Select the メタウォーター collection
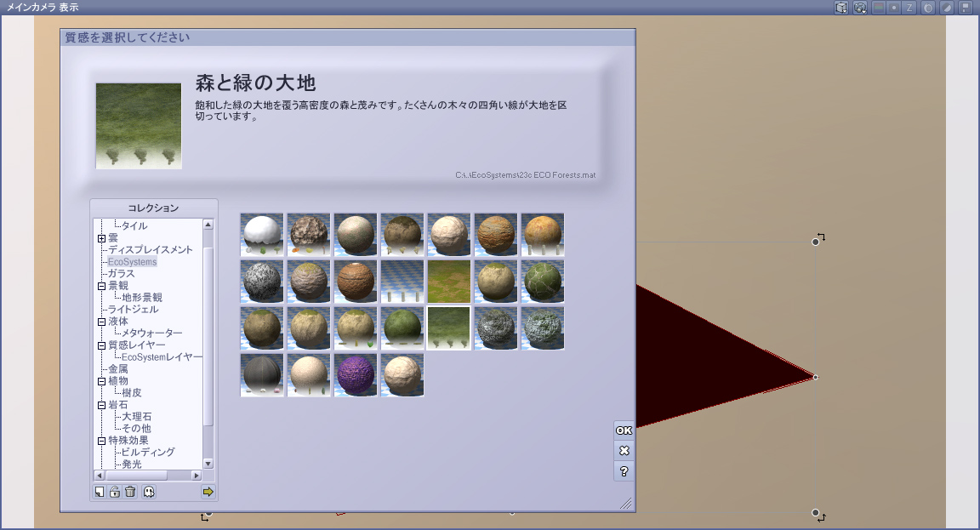The height and width of the screenshot is (530, 980). pos(152,333)
